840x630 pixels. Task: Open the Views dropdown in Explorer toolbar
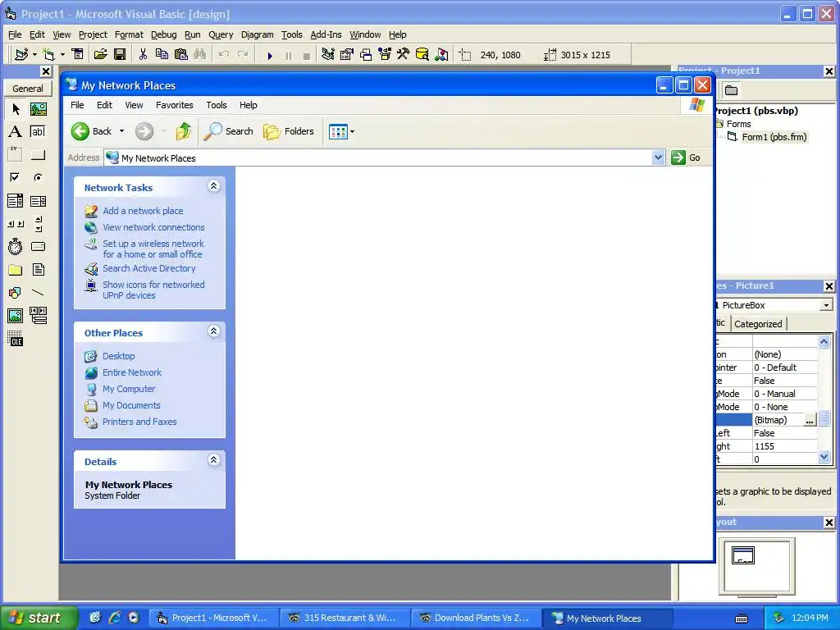pos(352,131)
